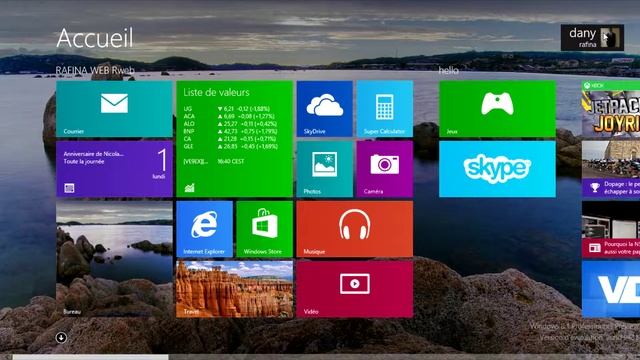The width and height of the screenshot is (640, 360).
Task: Launch the Super Calculator tile
Action: [384, 109]
